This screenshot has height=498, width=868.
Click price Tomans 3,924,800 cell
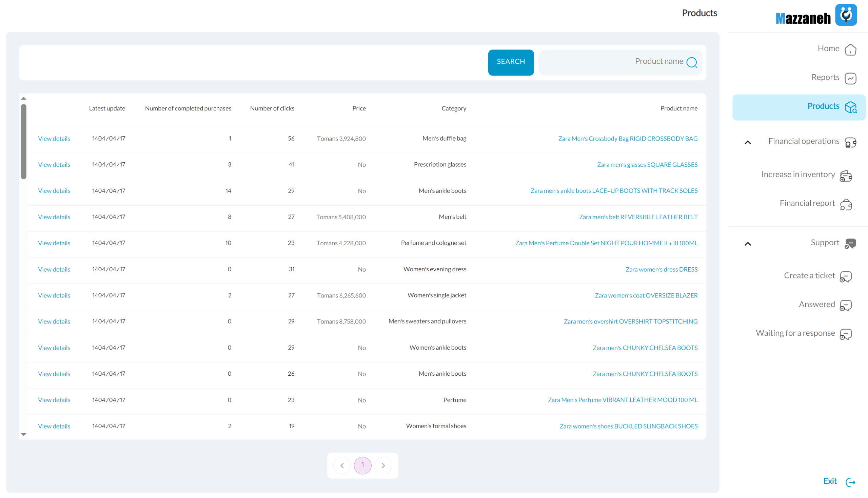pyautogui.click(x=341, y=139)
